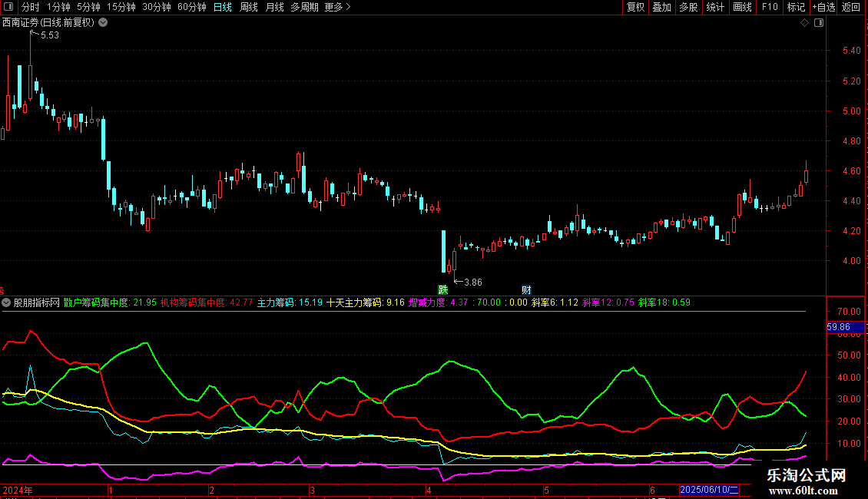Click the 5.53 high price label
This screenshot has height=499, width=868.
click(50, 35)
